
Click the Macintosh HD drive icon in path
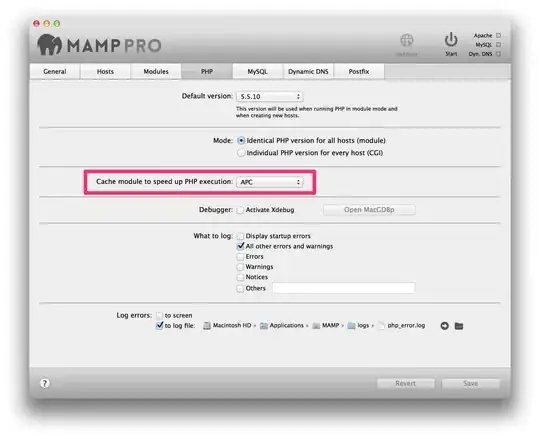click(207, 326)
